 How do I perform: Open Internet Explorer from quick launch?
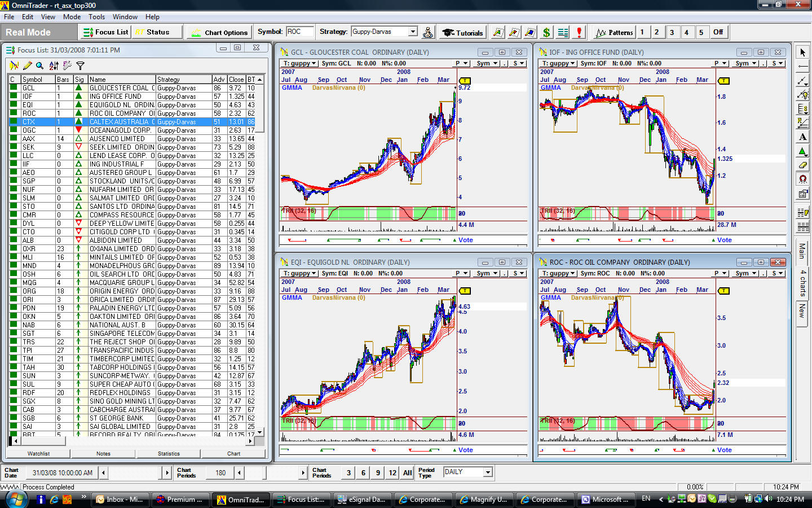click(x=54, y=500)
